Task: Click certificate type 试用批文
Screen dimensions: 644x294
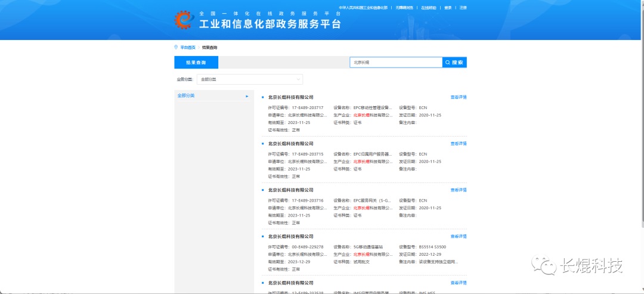Action: 361,262
